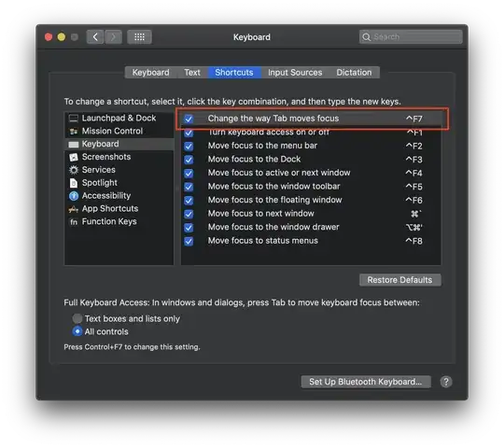Click the Screenshots category icon
Screen dimensions: 504x448
coord(74,157)
